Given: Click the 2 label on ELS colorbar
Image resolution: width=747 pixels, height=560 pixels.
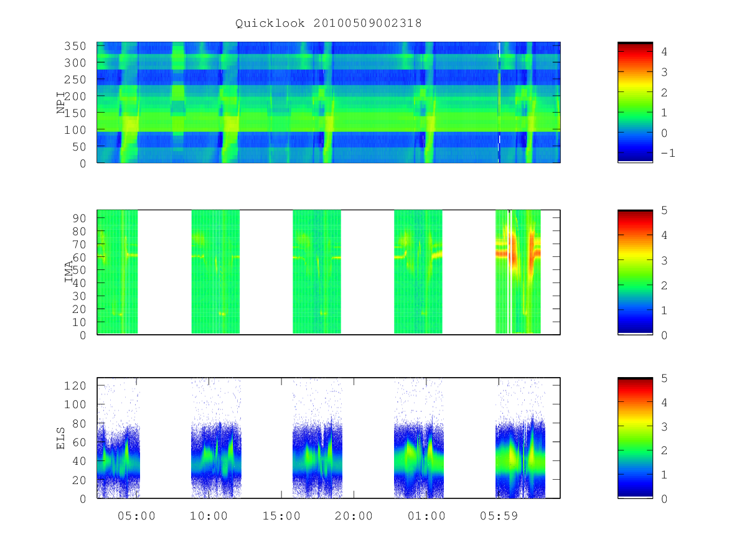Looking at the screenshot, I should pos(664,450).
